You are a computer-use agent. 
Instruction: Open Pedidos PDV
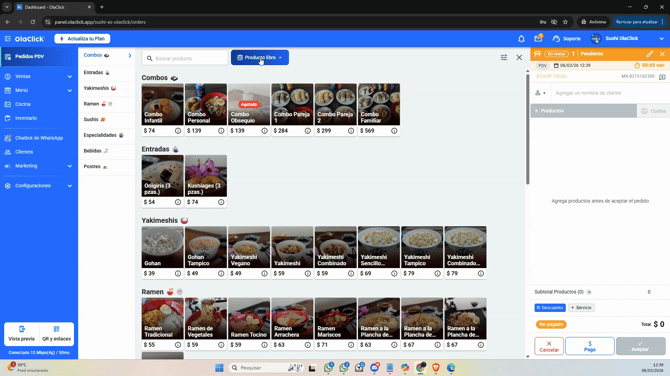pyautogui.click(x=38, y=56)
